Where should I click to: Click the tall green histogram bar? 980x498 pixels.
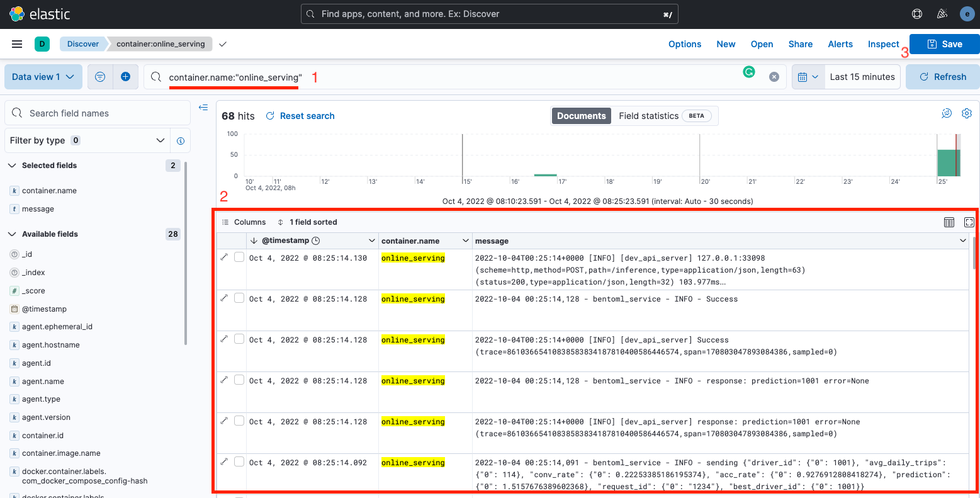[949, 163]
